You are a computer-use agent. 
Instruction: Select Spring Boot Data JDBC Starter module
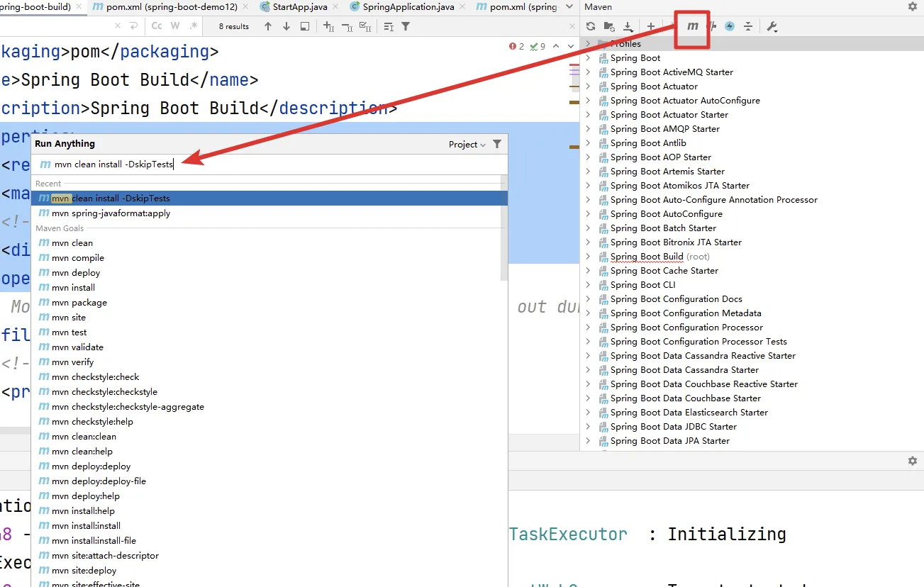(x=674, y=427)
